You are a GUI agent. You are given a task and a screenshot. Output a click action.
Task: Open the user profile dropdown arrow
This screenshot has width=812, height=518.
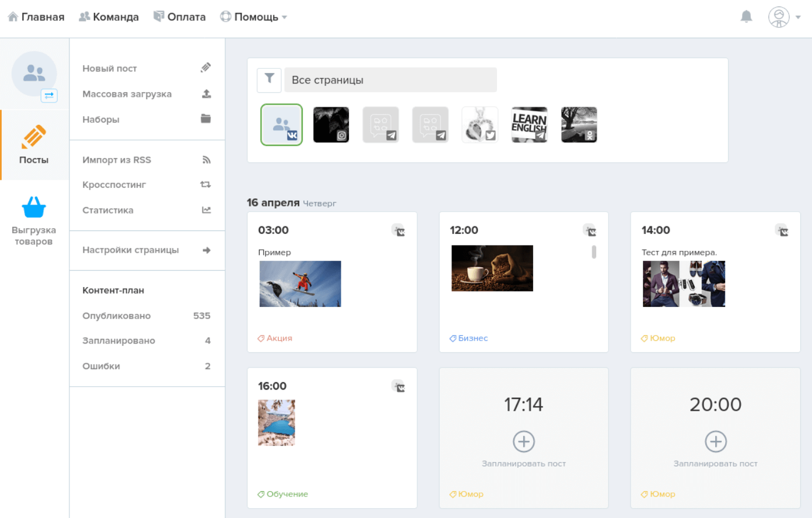[798, 17]
